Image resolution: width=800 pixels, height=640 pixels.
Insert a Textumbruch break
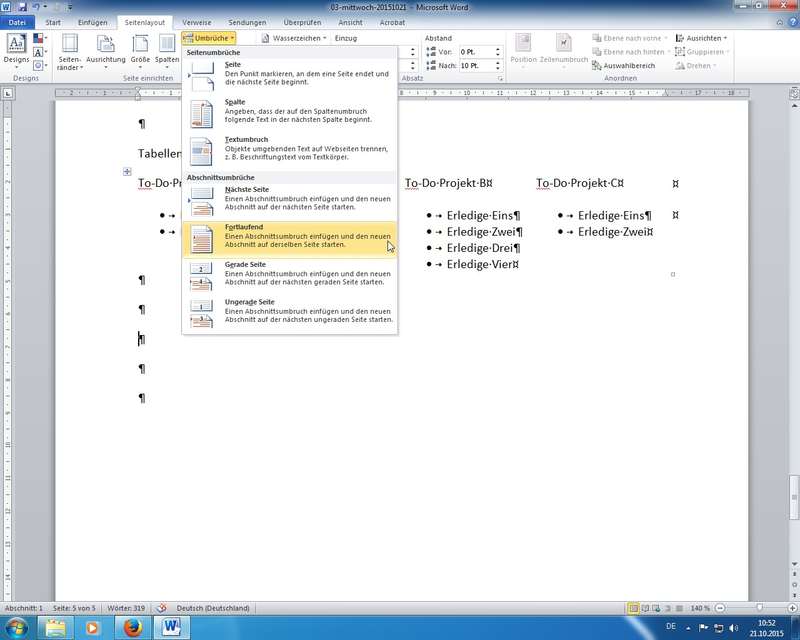[289, 152]
